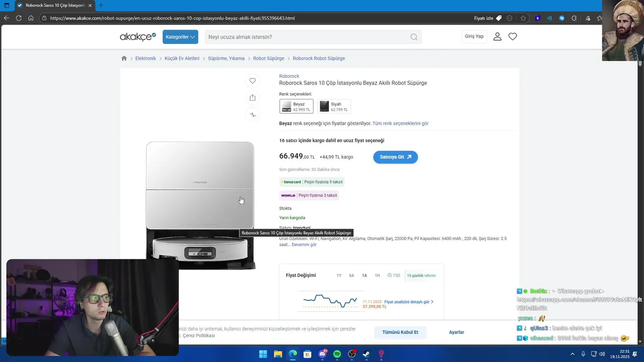Open Steam from taskbar
Screen dimensions: 644x362
tap(367, 354)
